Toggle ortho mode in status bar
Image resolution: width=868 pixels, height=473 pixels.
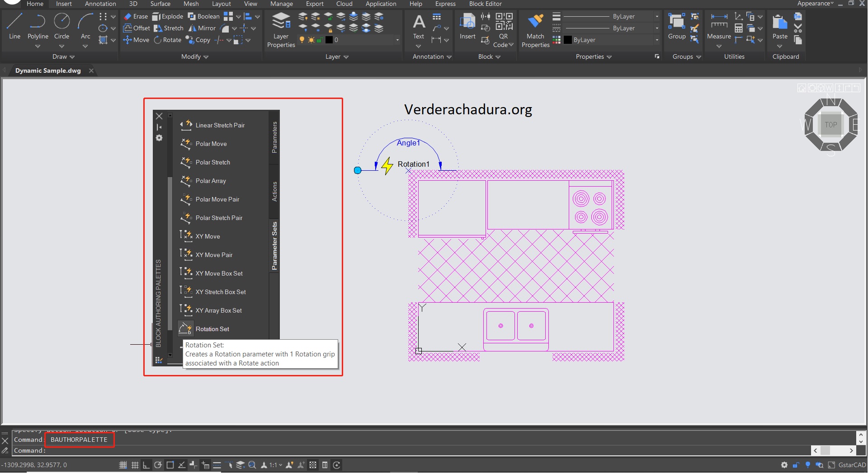146,465
